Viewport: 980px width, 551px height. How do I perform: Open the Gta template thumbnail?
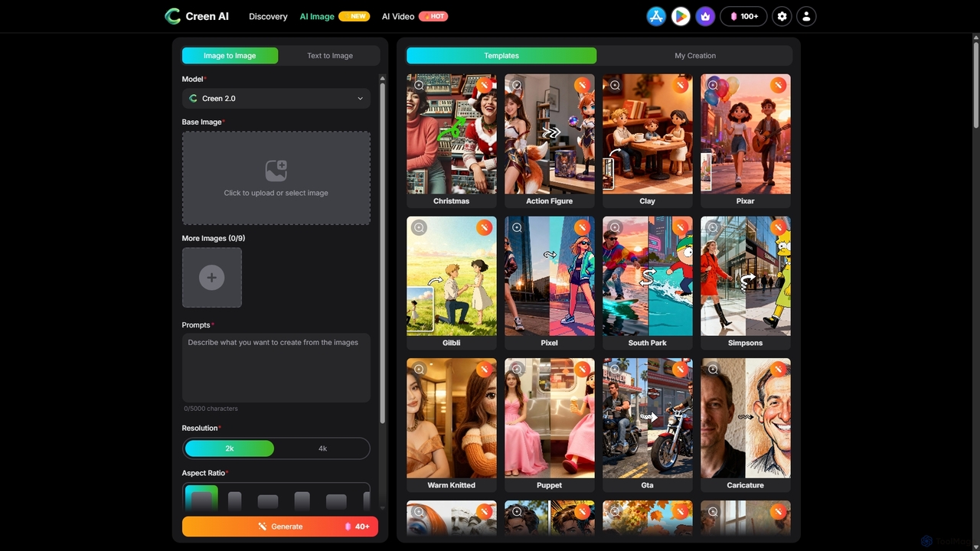(x=648, y=419)
